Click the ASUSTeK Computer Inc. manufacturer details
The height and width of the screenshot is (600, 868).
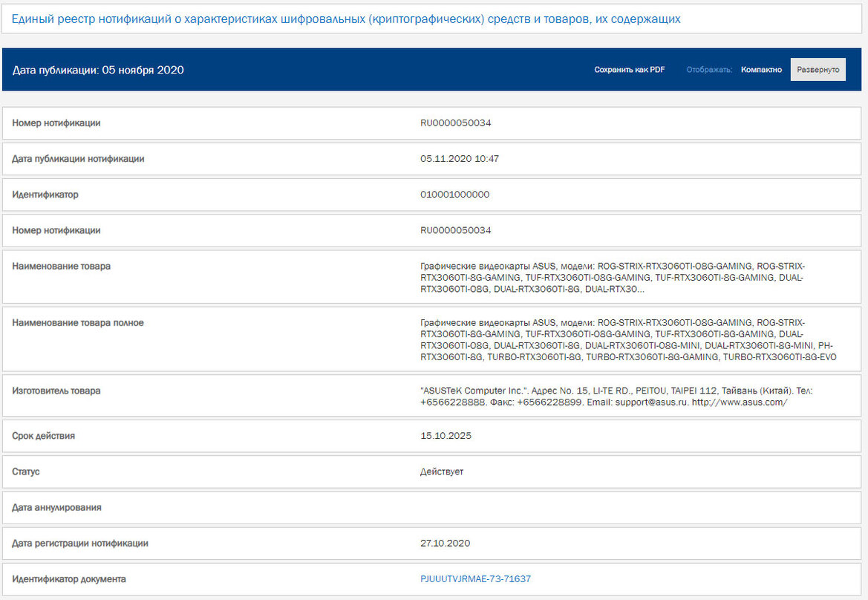(616, 397)
